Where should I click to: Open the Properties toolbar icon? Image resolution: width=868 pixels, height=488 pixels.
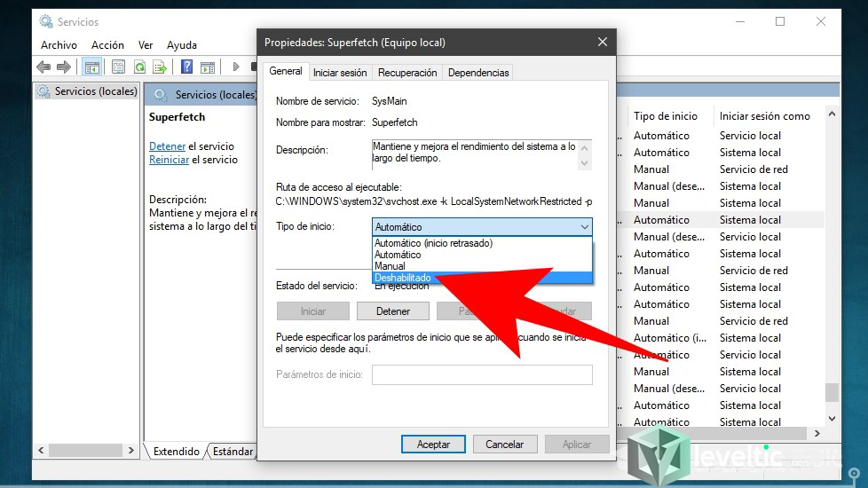pos(118,67)
